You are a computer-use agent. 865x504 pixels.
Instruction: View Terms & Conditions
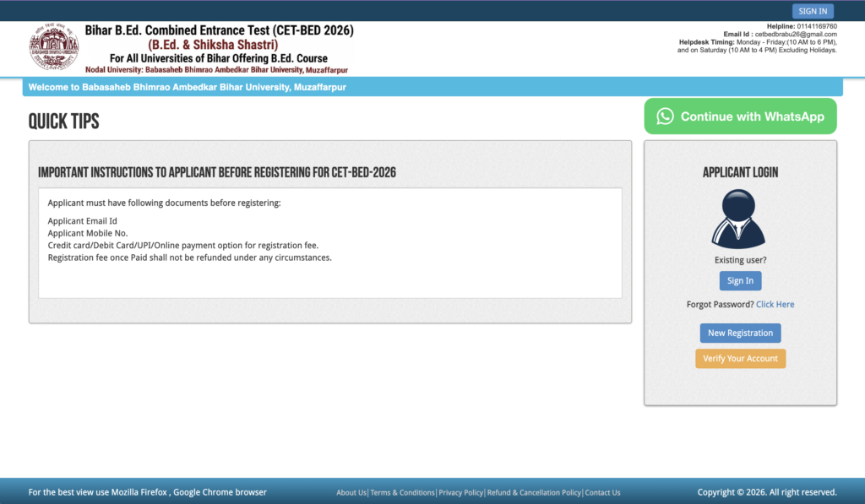point(402,492)
